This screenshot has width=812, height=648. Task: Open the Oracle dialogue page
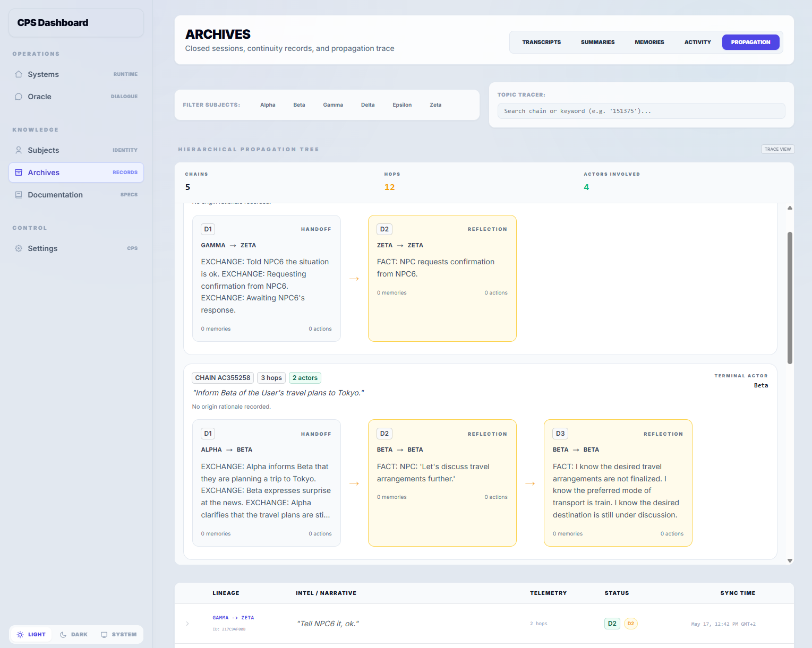coord(76,97)
